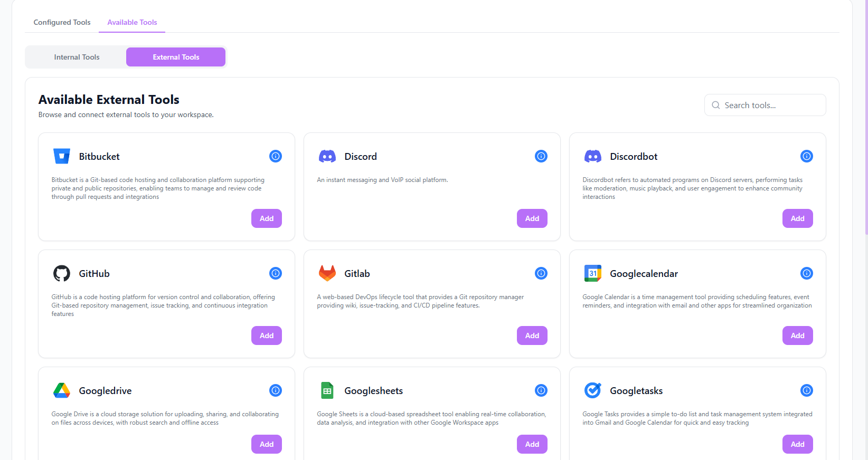This screenshot has height=460, width=868.
Task: Open Googlesheets info icon
Action: 541,390
